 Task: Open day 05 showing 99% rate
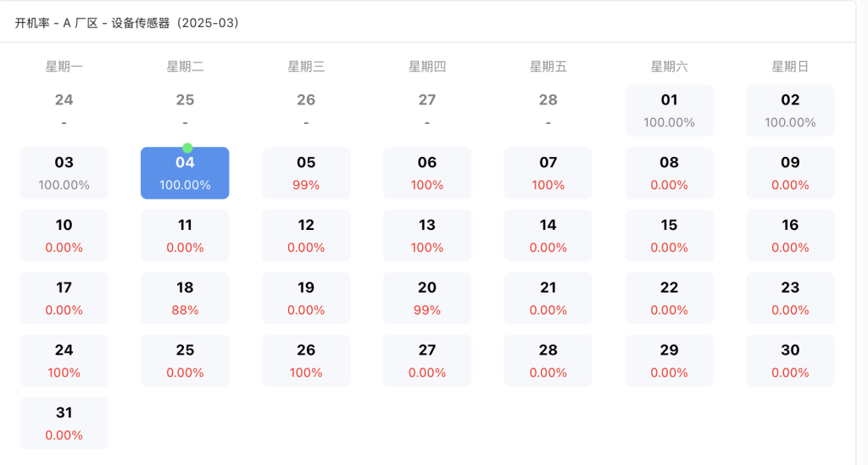coord(306,173)
